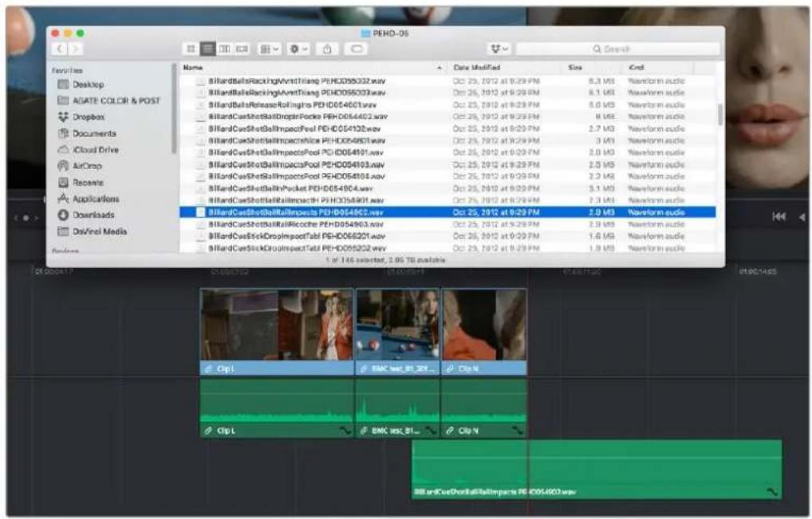Select file BilliardBallsRackingMvmtTriang PEHD055002.wav
This screenshot has width=812, height=519.
tap(447, 81)
